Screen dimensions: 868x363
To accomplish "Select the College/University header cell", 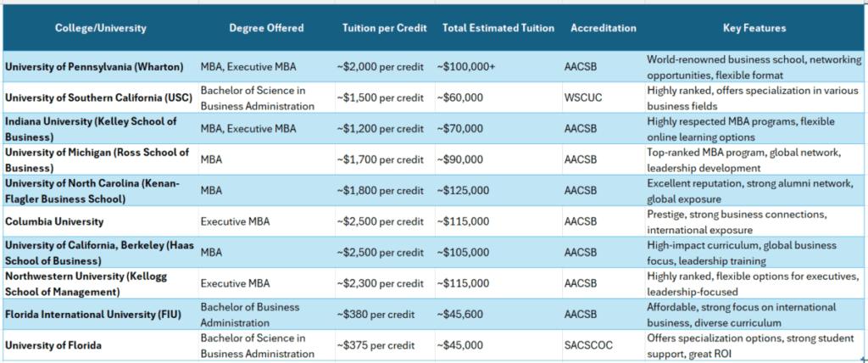I will tap(101, 28).
